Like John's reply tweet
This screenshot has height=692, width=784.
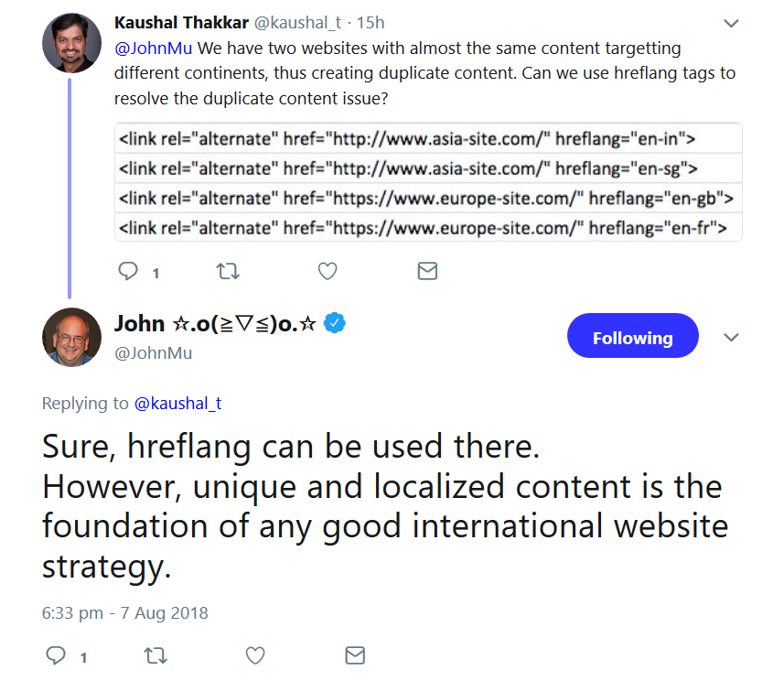pyautogui.click(x=254, y=655)
